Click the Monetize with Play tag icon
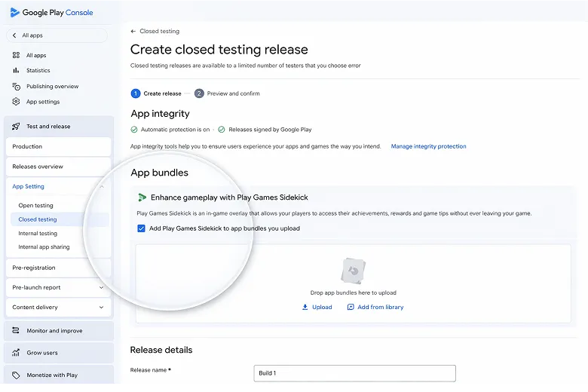The image size is (588, 392). (x=17, y=375)
